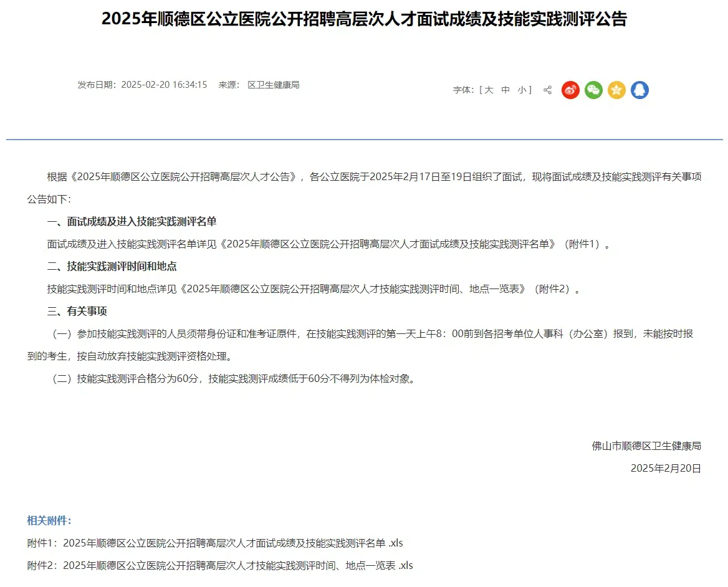728x587 pixels.
Task: Click the signed date 2025年2月20日
Action: 666,469
